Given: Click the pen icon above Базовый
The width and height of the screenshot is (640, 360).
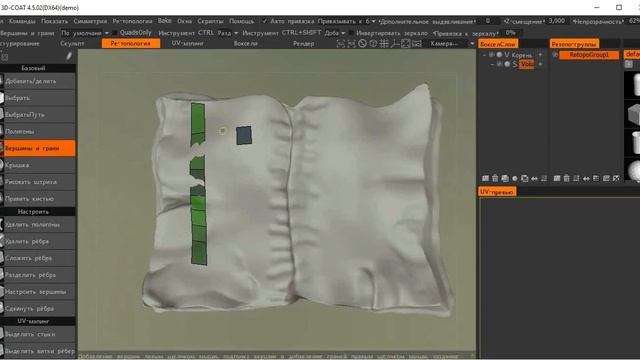Looking at the screenshot, I should point(69,56).
